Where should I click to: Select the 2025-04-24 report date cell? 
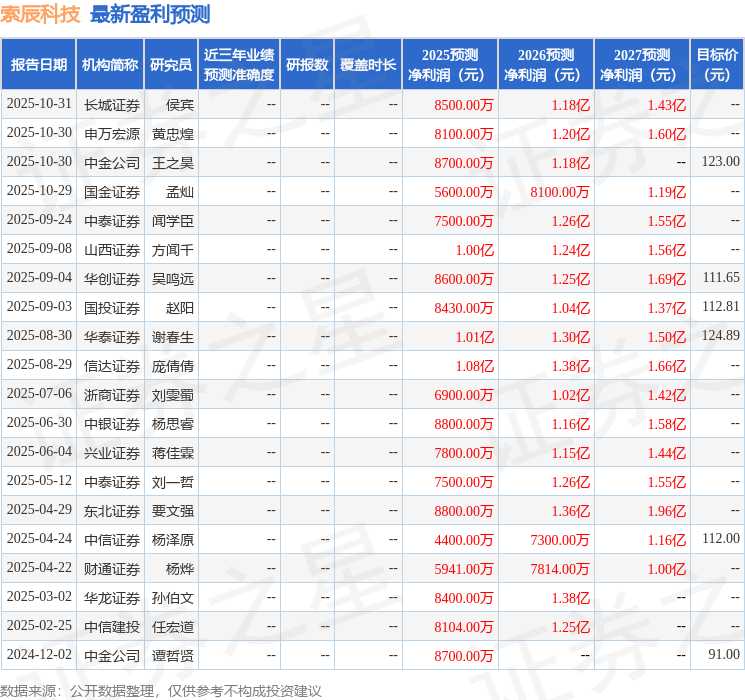[39, 539]
